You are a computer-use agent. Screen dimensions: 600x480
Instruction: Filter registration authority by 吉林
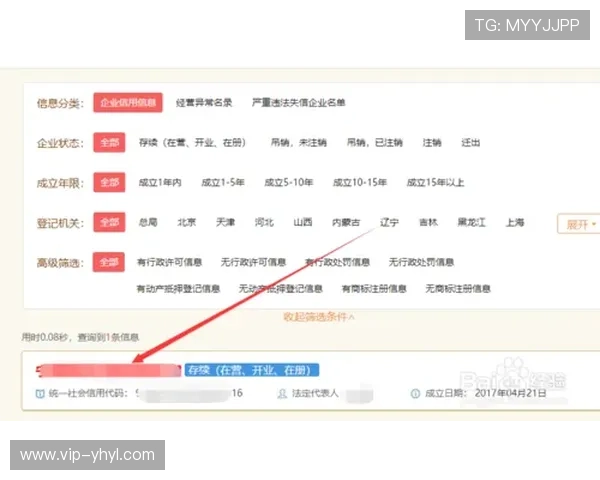click(x=429, y=222)
